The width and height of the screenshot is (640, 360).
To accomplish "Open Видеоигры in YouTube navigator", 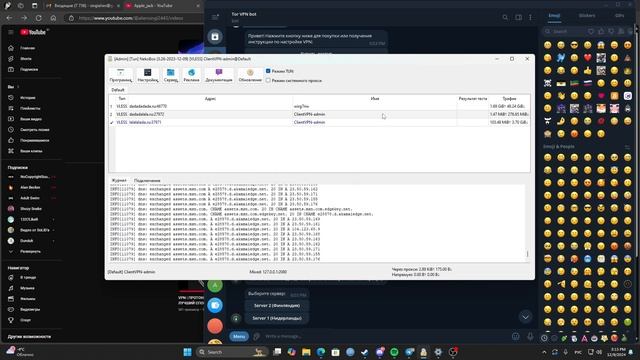I will [x=31, y=309].
